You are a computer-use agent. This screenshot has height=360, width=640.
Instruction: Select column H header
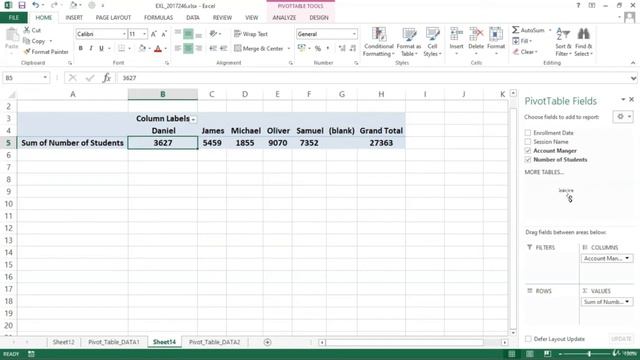(x=381, y=94)
